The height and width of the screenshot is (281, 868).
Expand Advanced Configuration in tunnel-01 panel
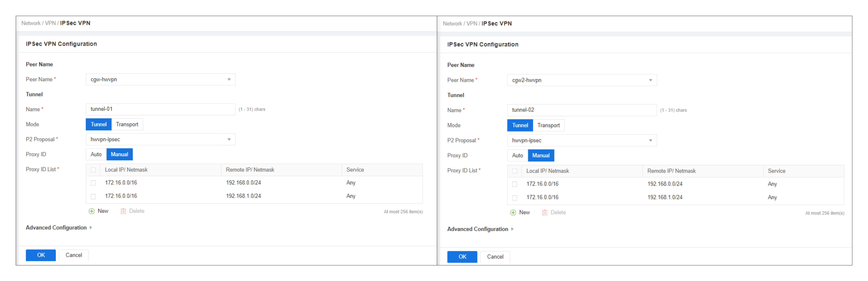pyautogui.click(x=59, y=228)
